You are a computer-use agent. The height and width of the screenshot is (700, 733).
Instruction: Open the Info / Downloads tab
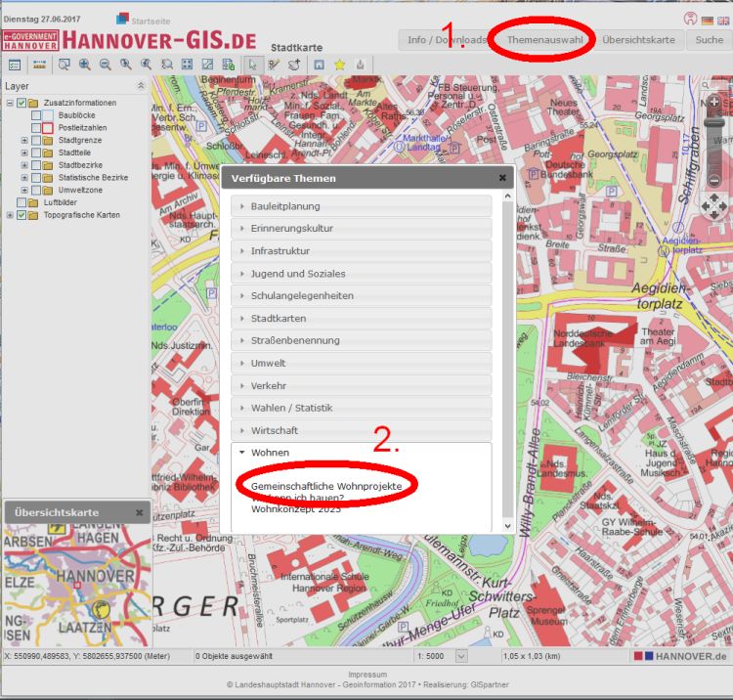[x=446, y=40]
